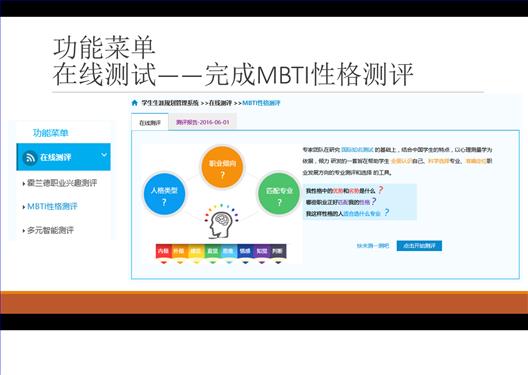The height and width of the screenshot is (375, 528).
Task: Click the head-with-brain illustration
Action: tap(221, 220)
